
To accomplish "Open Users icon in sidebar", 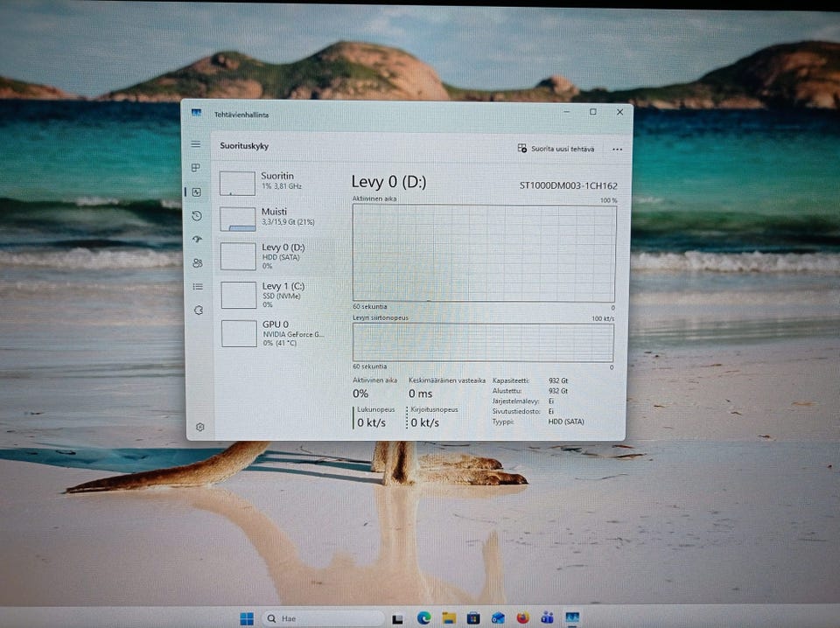I will 198,263.
